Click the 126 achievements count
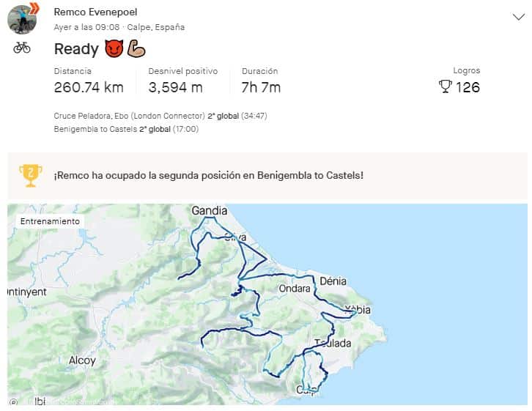 468,87
